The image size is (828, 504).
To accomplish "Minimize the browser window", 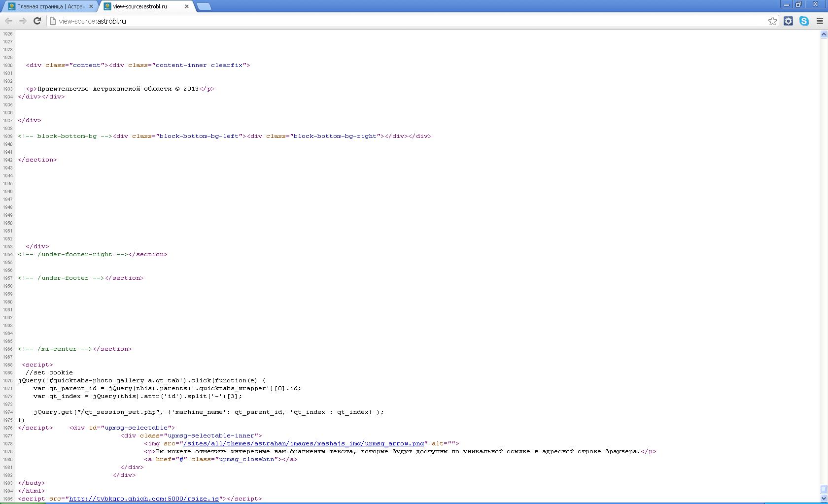I will (786, 4).
